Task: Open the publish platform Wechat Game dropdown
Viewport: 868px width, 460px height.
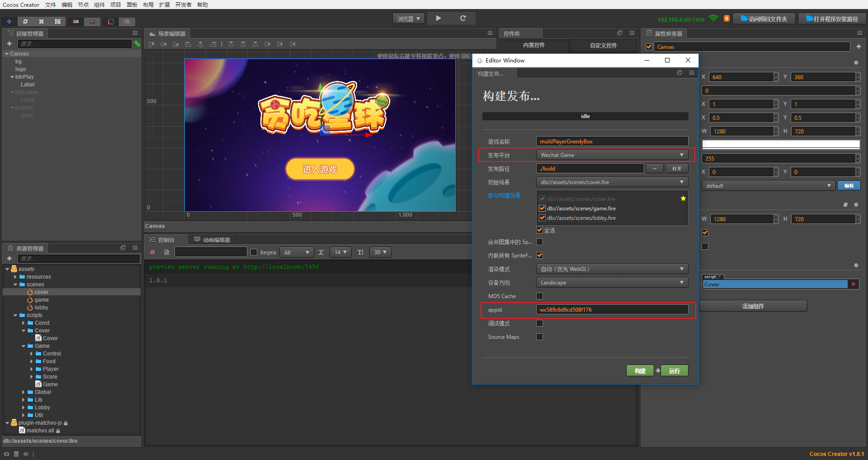Action: pyautogui.click(x=612, y=155)
